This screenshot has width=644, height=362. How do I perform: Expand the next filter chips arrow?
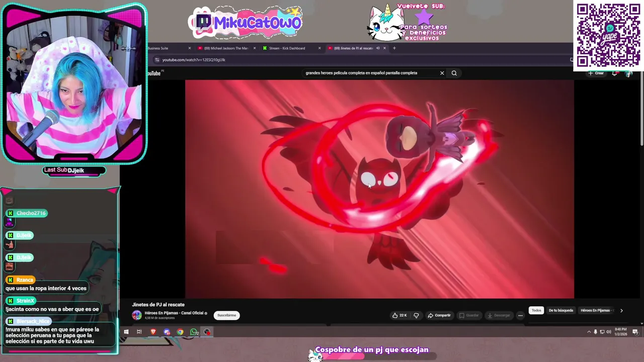pos(621,310)
